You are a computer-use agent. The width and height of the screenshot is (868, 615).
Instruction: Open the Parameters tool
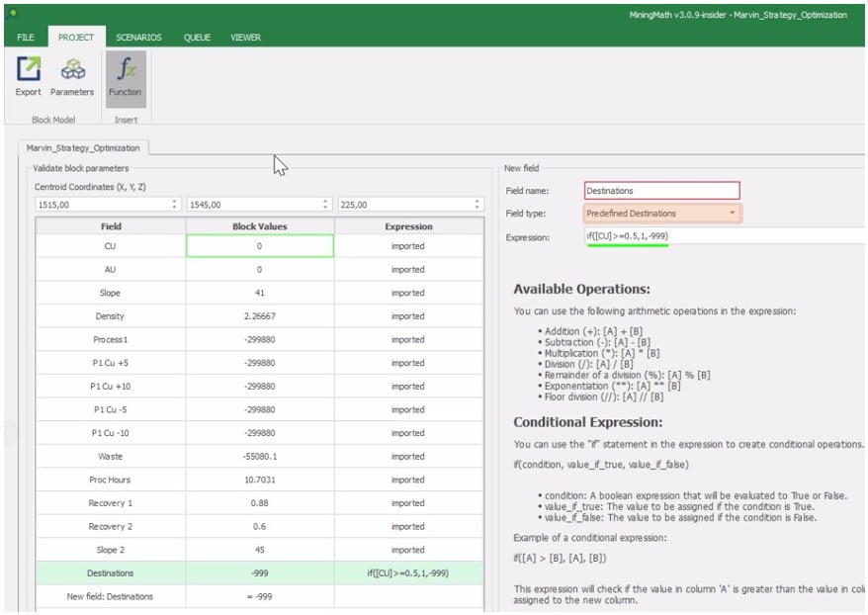tap(72, 70)
